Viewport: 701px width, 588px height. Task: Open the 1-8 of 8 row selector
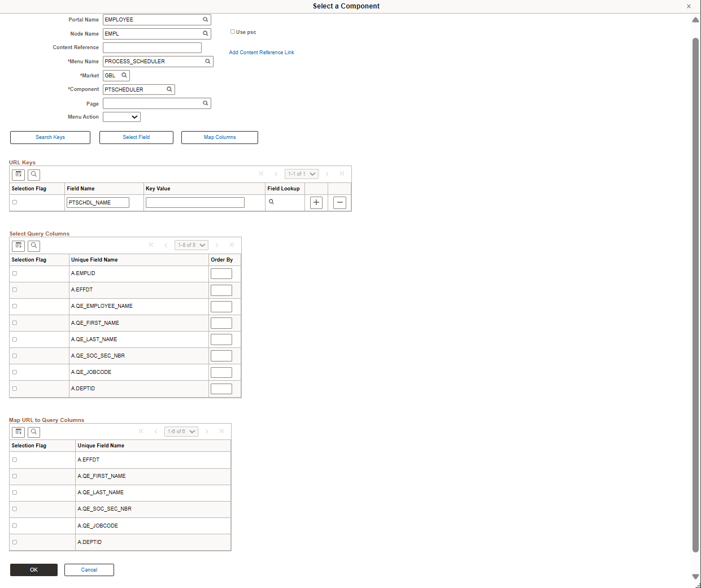[x=191, y=245]
